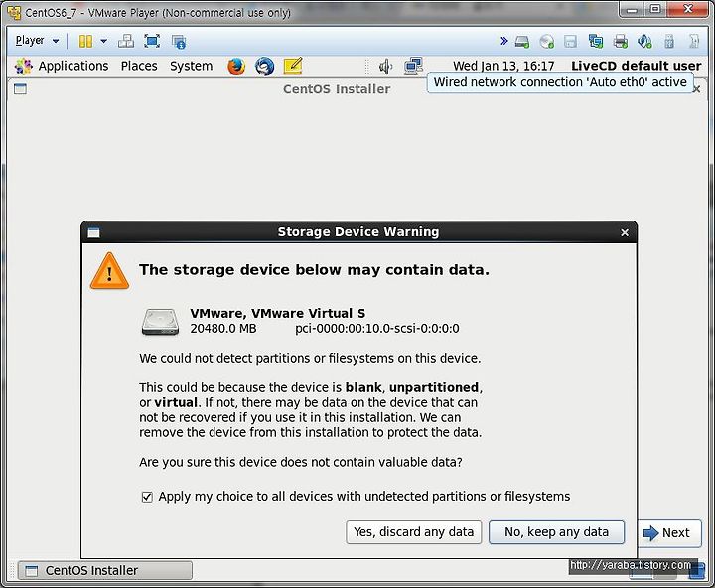The image size is (715, 588).
Task: Click the network adapter device icon
Action: 596,42
